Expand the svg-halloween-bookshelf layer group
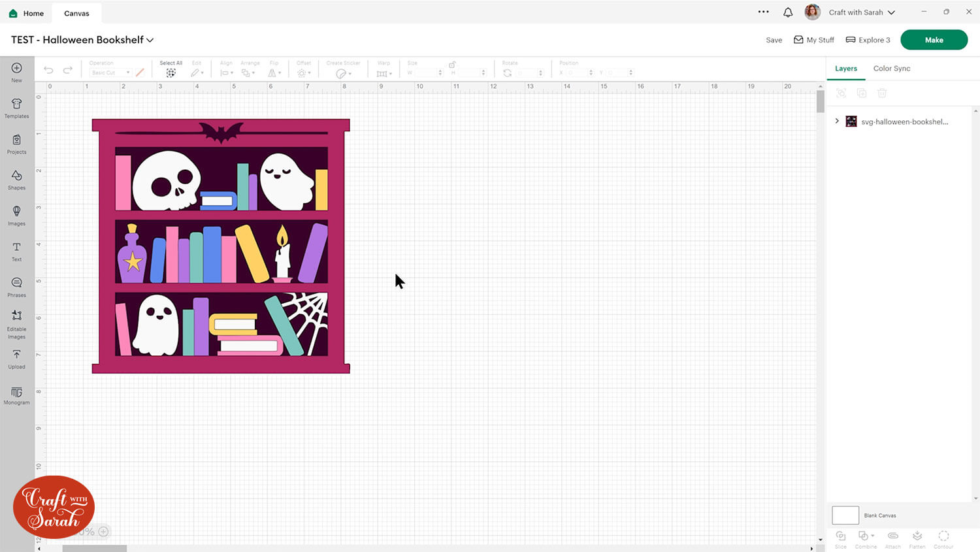This screenshot has width=980, height=552. pos(837,122)
